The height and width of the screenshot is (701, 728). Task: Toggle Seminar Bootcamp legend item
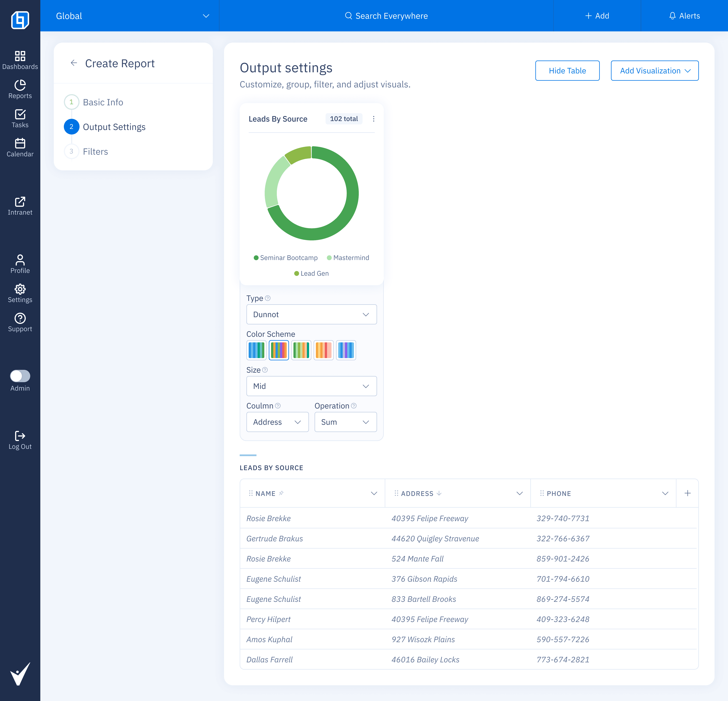(285, 258)
